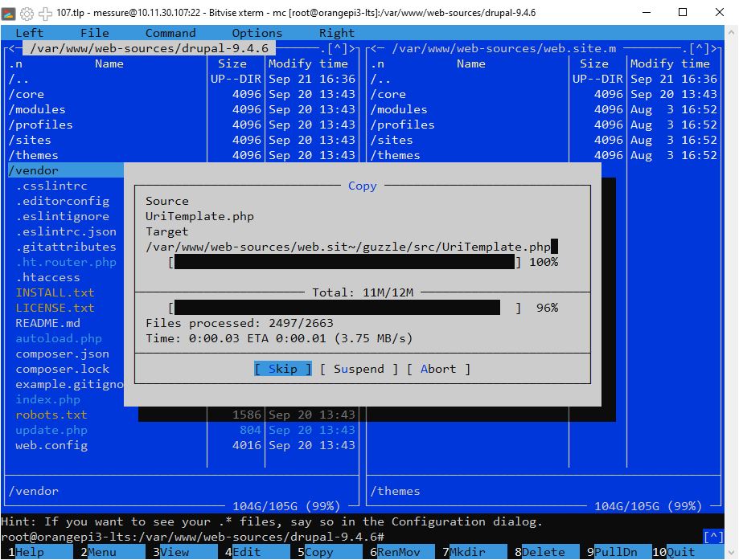Sort right panel by Size column header
739x560 pixels.
593,63
